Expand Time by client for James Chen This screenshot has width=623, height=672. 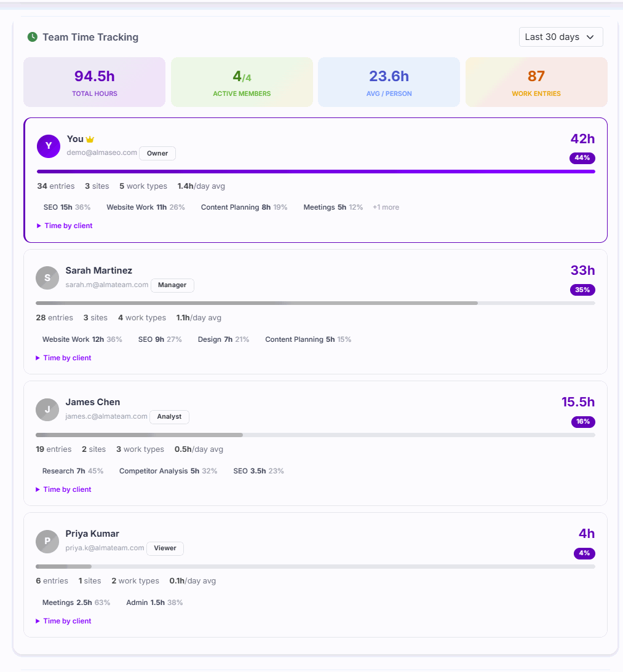pyautogui.click(x=63, y=489)
